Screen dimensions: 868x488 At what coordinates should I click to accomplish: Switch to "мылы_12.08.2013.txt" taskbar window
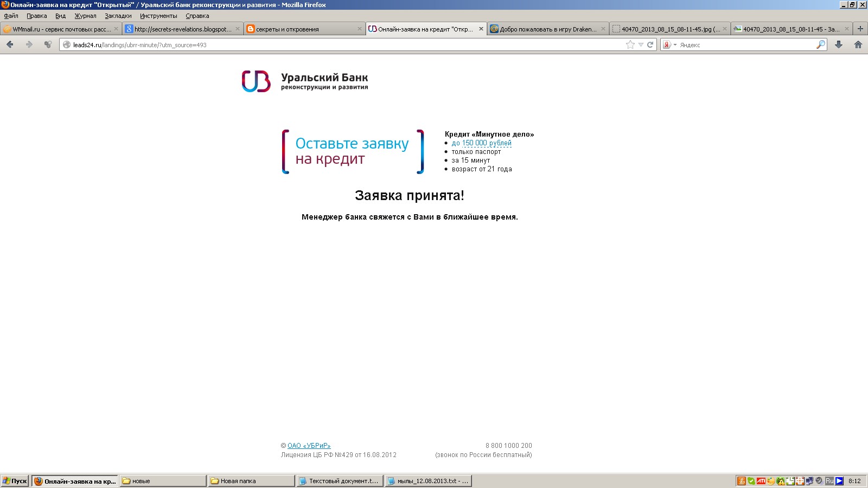tap(428, 481)
